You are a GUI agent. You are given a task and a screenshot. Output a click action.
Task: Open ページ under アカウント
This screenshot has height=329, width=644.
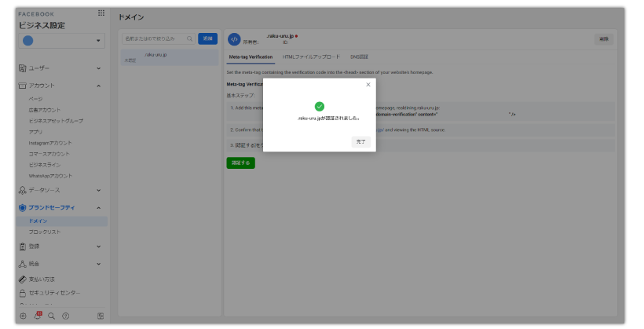pos(35,99)
